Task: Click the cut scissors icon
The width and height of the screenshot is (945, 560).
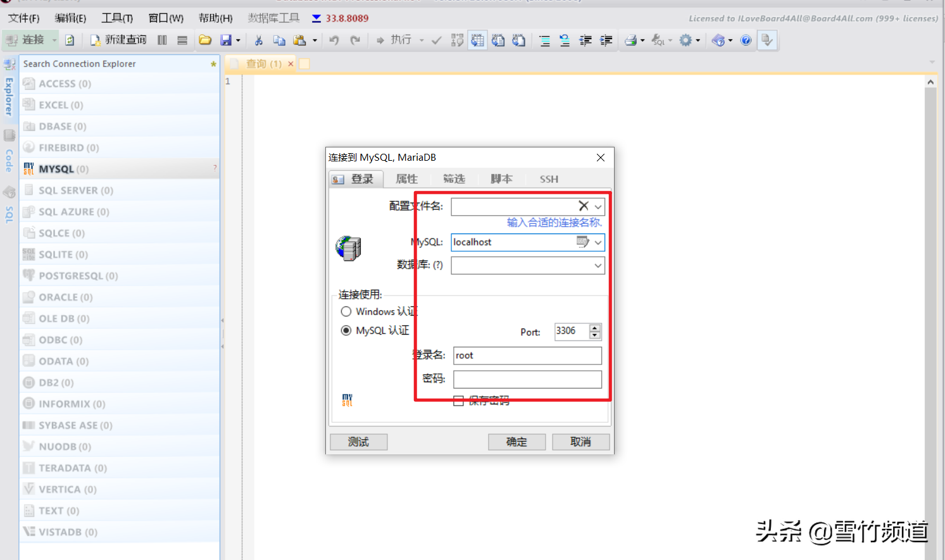Action: pyautogui.click(x=258, y=40)
